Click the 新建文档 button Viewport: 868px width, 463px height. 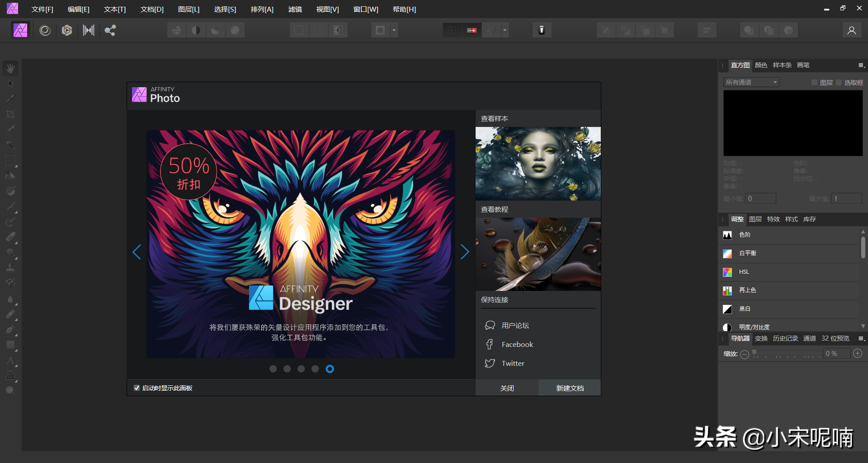point(570,388)
